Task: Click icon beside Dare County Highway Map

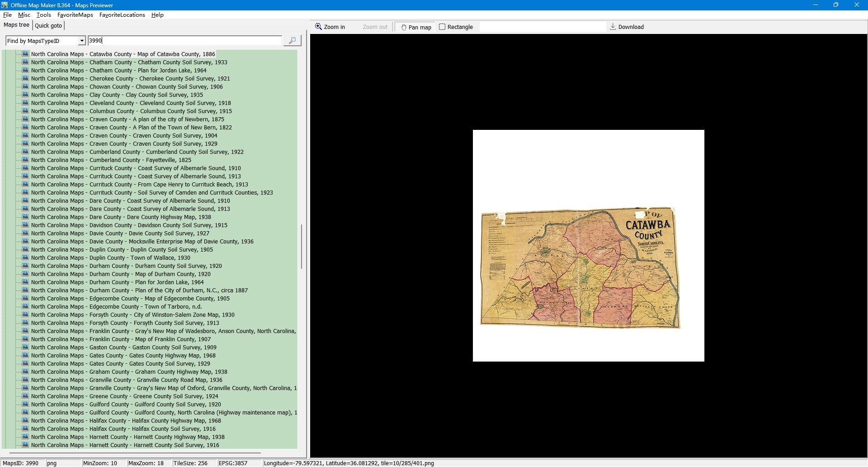Action: click(25, 217)
